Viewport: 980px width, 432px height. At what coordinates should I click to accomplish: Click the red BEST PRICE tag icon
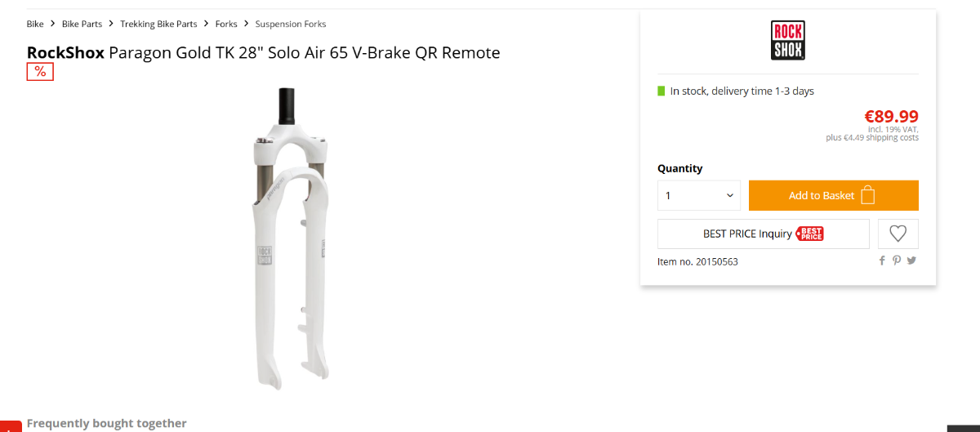809,234
